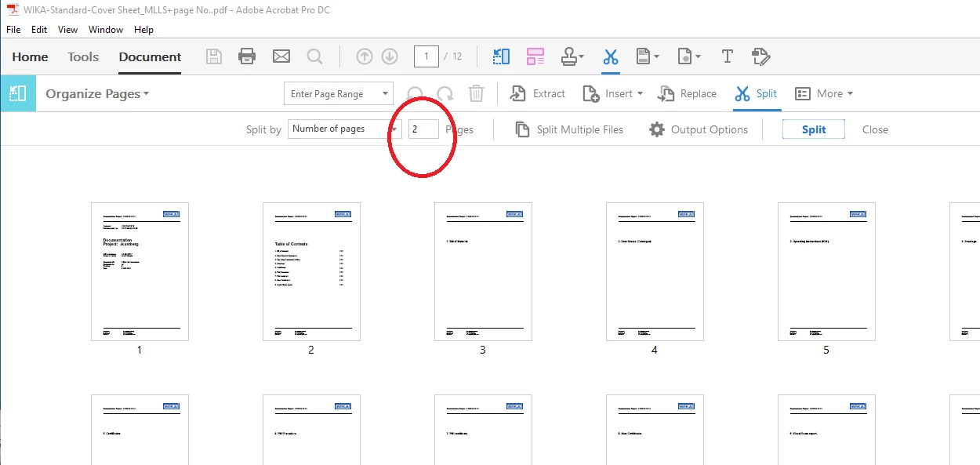Viewport: 980px width, 465px height.
Task: Open the File menu
Action: [13, 29]
